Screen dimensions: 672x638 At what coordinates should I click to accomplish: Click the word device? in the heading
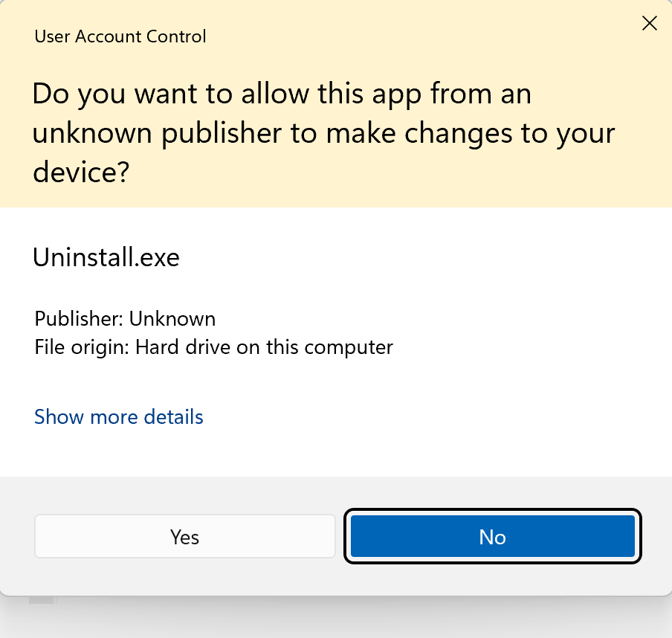[82, 173]
